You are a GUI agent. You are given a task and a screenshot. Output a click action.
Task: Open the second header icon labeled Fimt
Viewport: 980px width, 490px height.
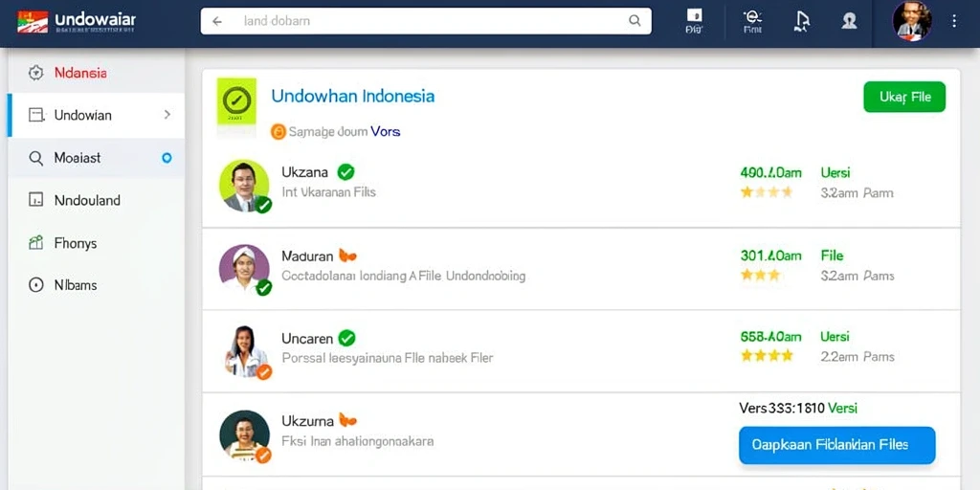click(752, 21)
